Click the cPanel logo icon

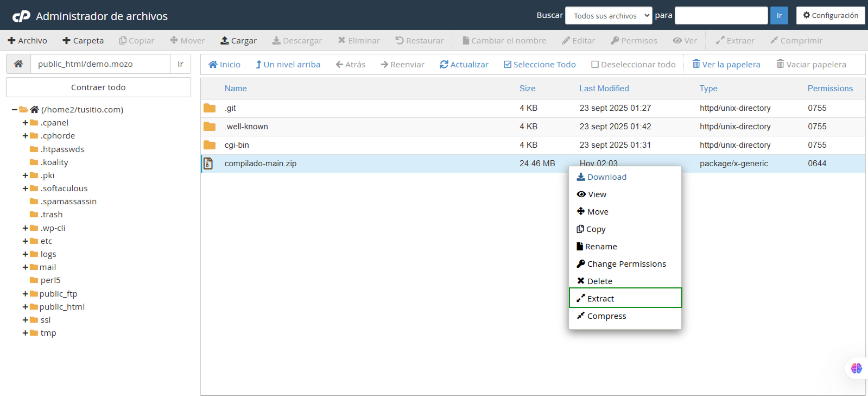click(21, 16)
